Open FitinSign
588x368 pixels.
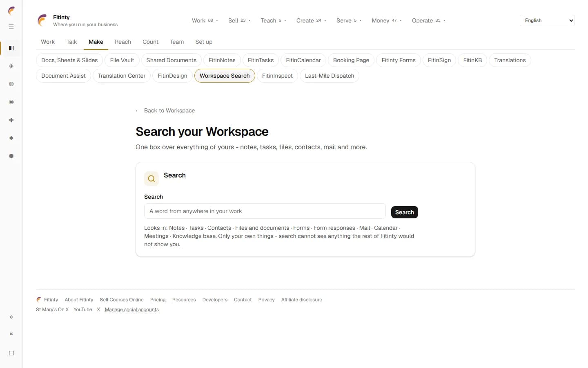click(439, 60)
